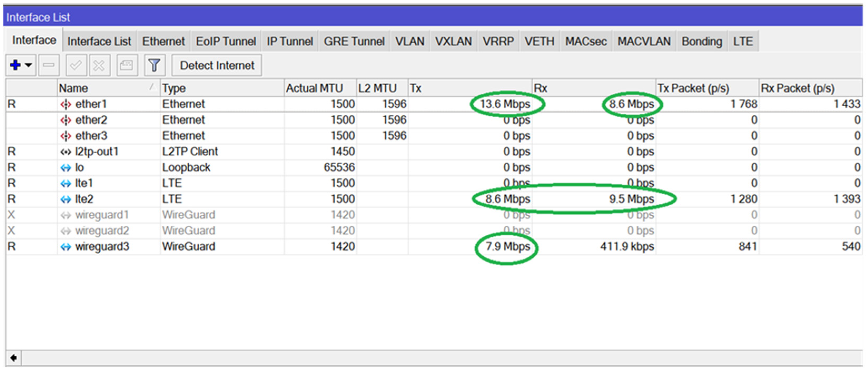This screenshot has width=868, height=375.
Task: Open the add interface dropdown arrow
Action: [29, 65]
